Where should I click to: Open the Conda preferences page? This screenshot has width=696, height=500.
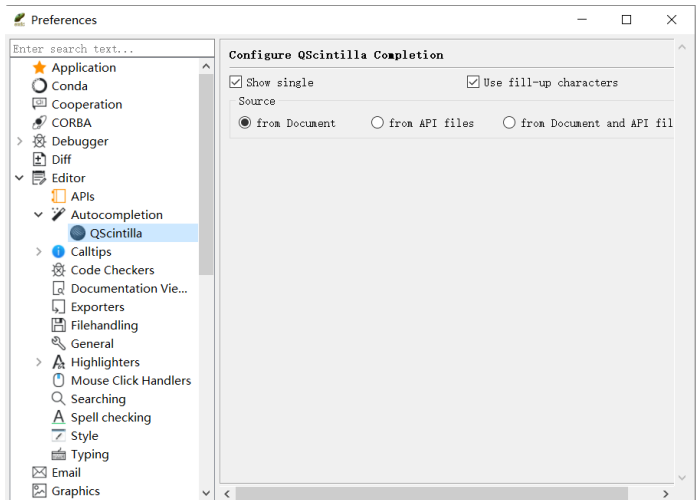(70, 86)
